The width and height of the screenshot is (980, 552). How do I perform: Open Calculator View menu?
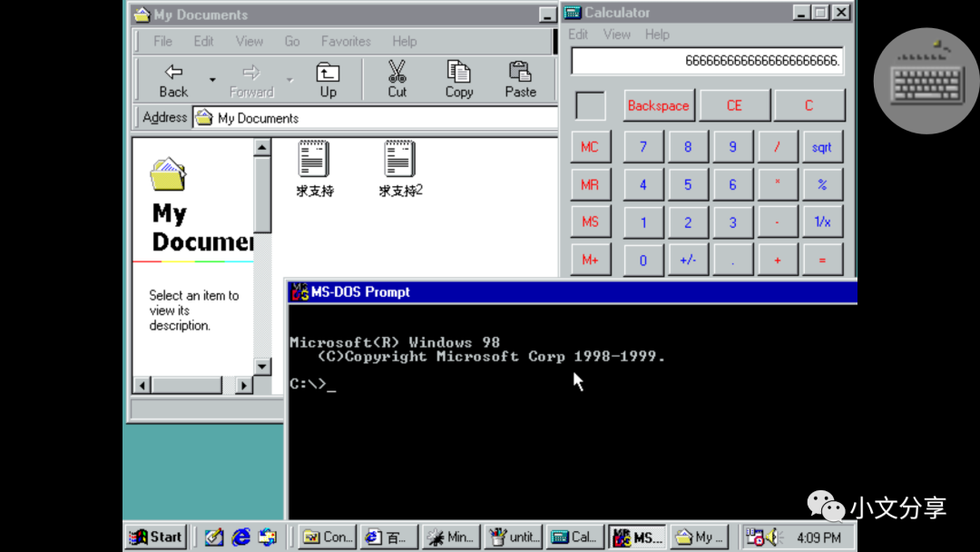[x=616, y=34]
